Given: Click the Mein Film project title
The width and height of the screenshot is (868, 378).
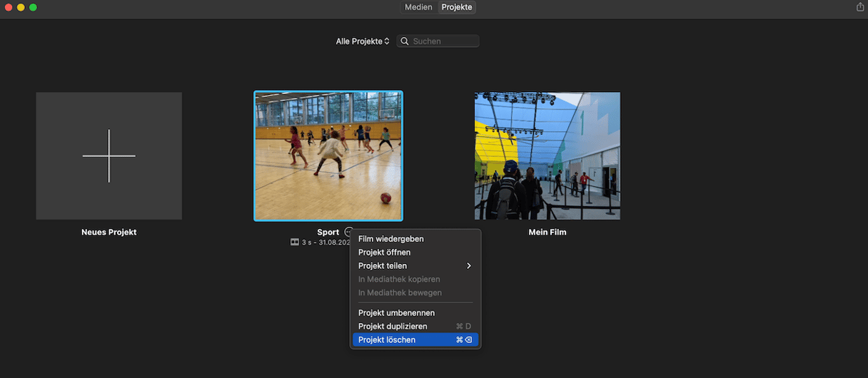Looking at the screenshot, I should pyautogui.click(x=547, y=233).
